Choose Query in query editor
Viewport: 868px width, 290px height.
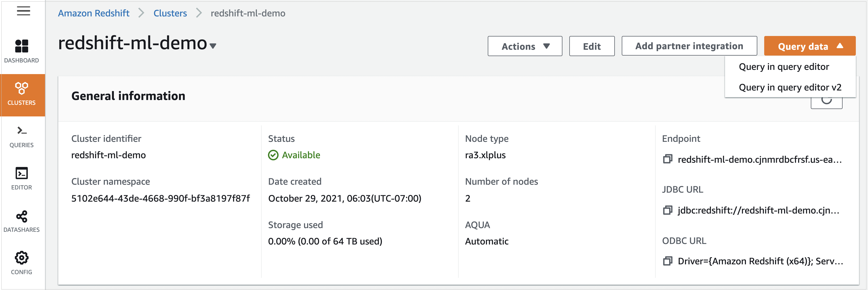coord(784,67)
